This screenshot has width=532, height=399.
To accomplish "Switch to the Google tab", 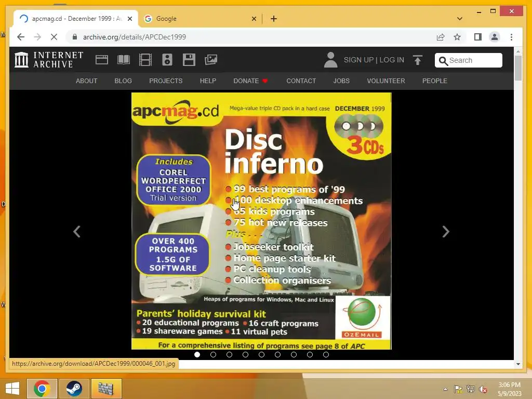I will (200, 19).
